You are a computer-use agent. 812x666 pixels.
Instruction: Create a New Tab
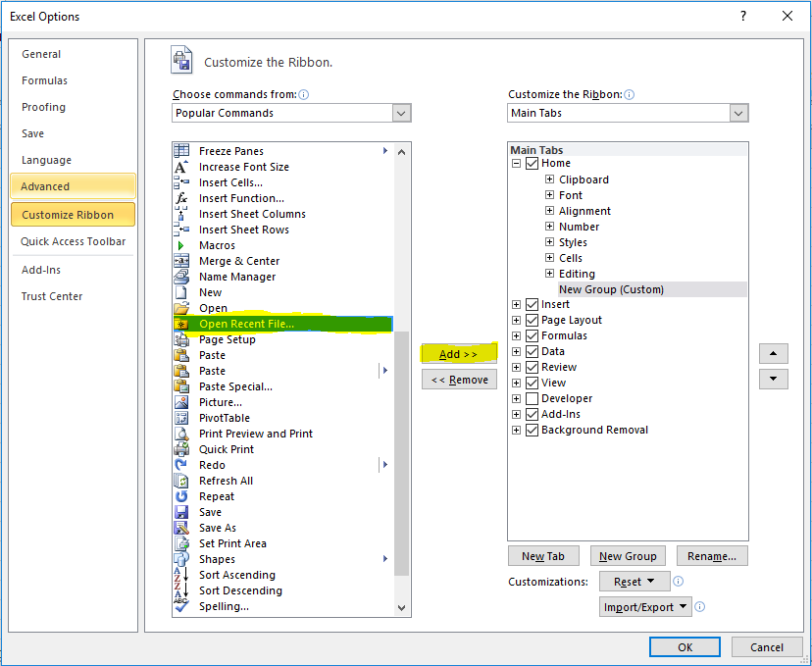click(x=543, y=556)
